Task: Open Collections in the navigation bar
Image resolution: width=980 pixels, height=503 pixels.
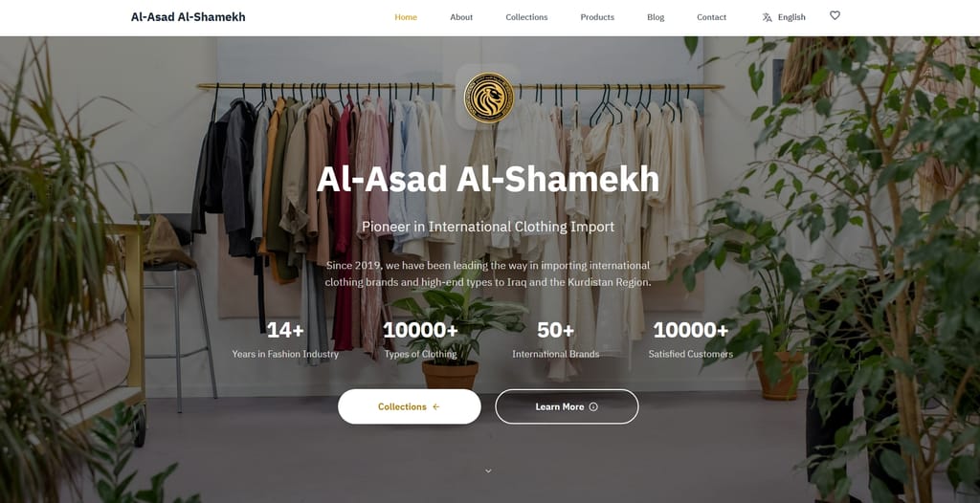Action: (526, 17)
